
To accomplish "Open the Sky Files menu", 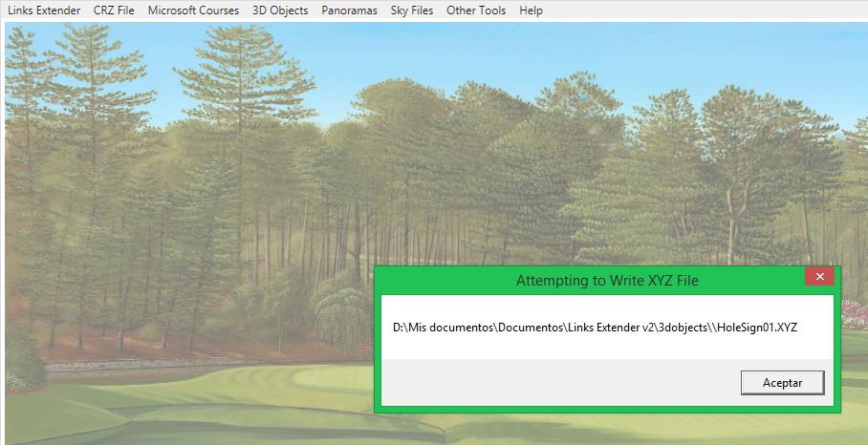I will click(411, 11).
